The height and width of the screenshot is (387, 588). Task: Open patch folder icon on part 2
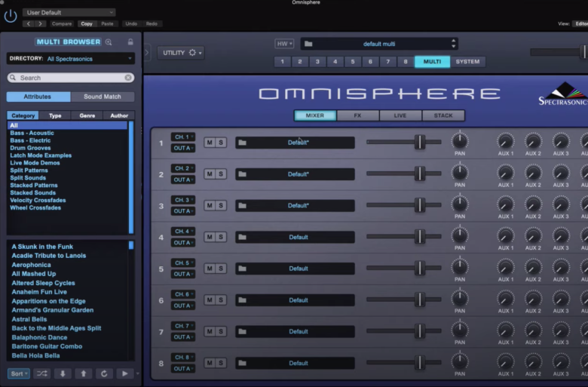click(242, 174)
